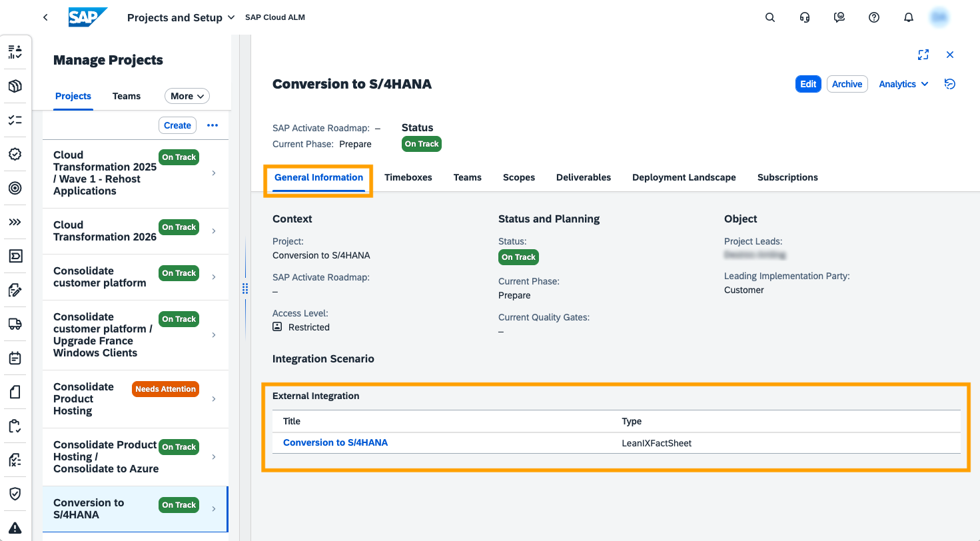This screenshot has height=541, width=980.
Task: Click chevron of Consolidate customer platform row
Action: pyautogui.click(x=214, y=277)
